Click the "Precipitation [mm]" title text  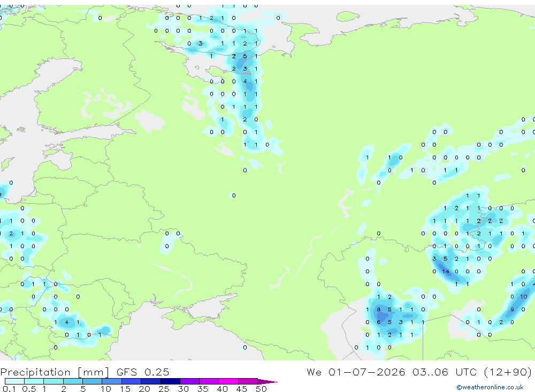click(55, 372)
